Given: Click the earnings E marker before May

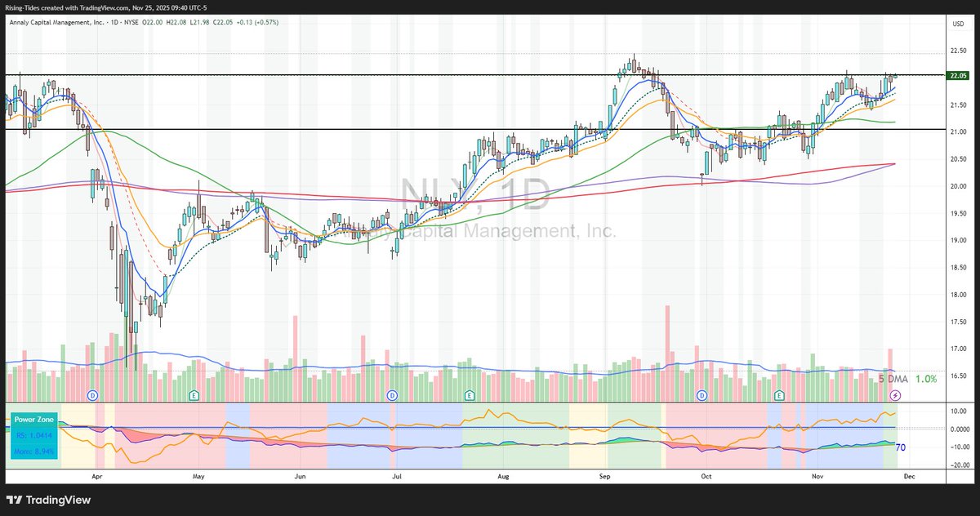Looking at the screenshot, I should tap(194, 395).
